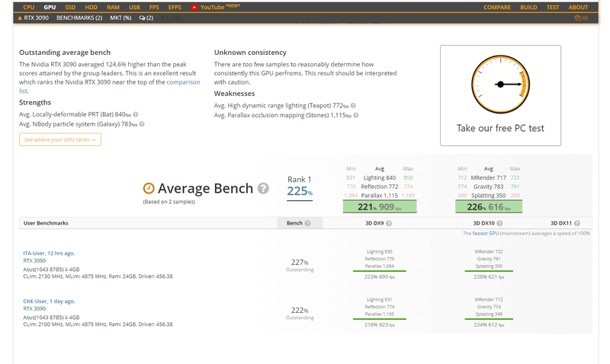Viewport: 610px width, 364px height.
Task: Click 218% 923 fps DX9 result
Action: (379, 324)
